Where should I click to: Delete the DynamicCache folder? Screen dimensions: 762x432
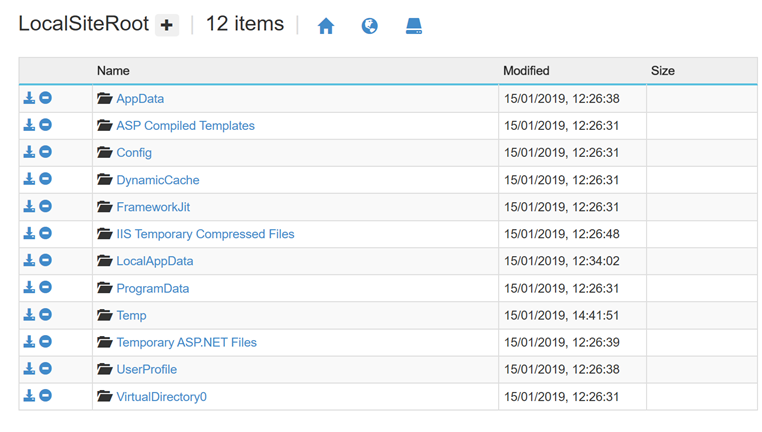point(45,179)
